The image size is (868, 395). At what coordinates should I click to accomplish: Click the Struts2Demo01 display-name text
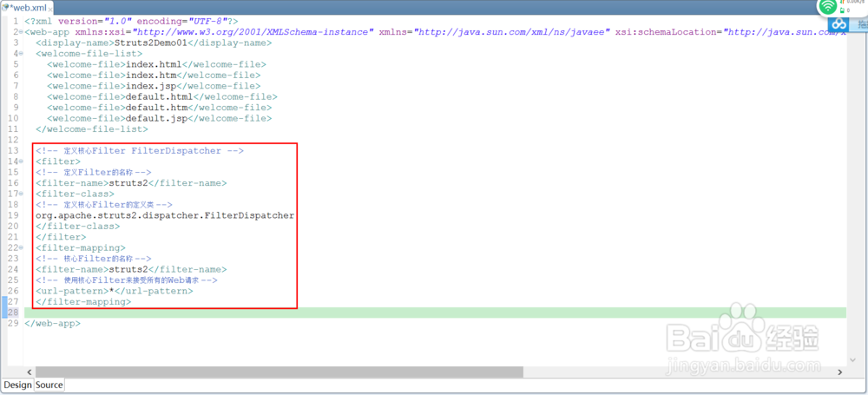point(150,43)
